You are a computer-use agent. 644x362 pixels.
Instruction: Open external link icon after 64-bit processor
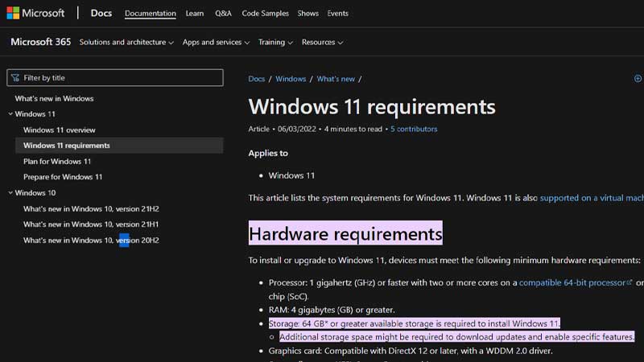coord(630,282)
